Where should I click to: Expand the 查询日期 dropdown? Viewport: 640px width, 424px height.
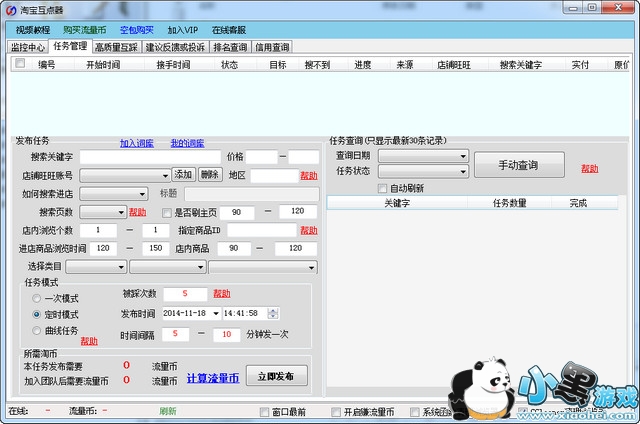click(x=463, y=156)
